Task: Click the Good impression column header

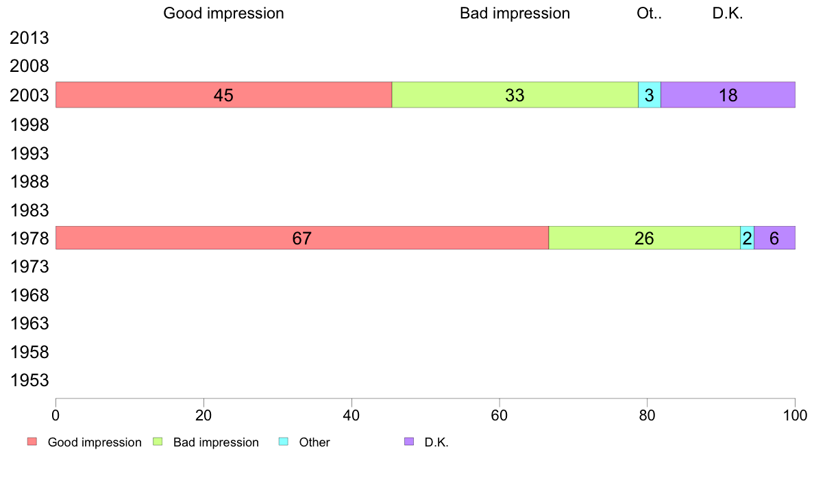Action: coord(224,14)
